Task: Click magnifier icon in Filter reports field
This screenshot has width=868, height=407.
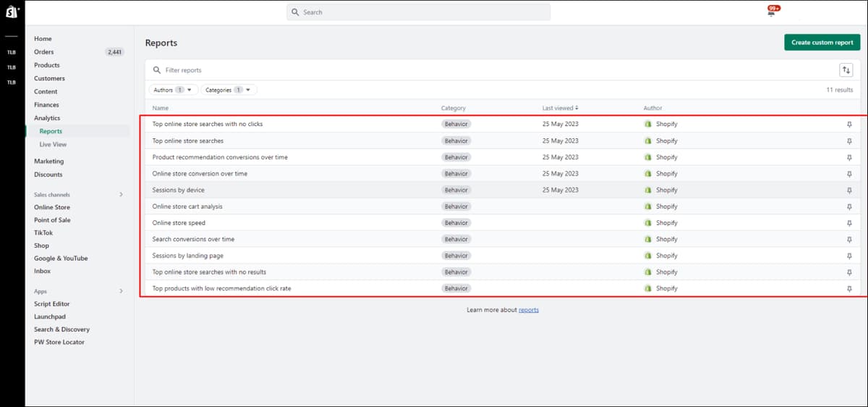Action: pyautogui.click(x=157, y=70)
